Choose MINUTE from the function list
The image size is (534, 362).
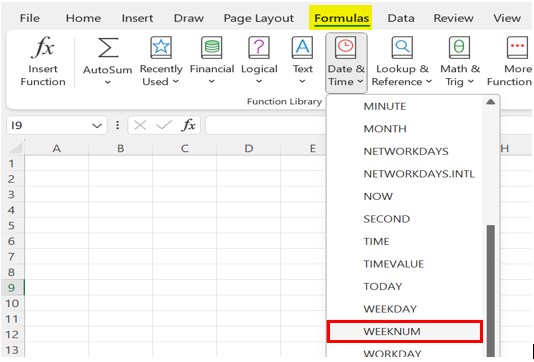click(x=405, y=106)
